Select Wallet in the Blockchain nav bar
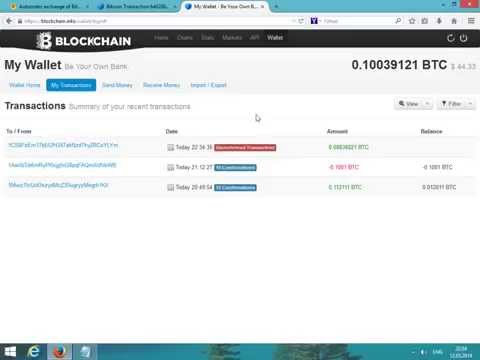The height and width of the screenshot is (360, 480). click(x=275, y=38)
